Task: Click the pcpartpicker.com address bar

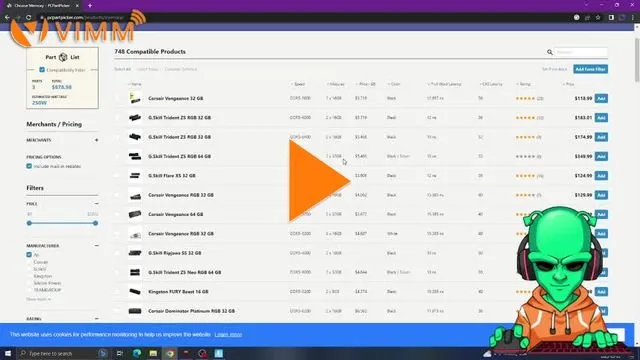Action: pyautogui.click(x=302, y=18)
